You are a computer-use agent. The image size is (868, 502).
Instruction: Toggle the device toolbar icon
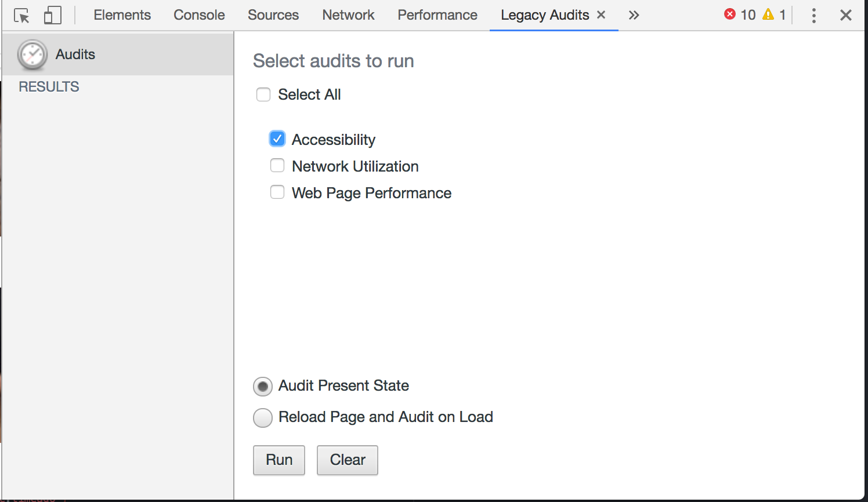(53, 15)
